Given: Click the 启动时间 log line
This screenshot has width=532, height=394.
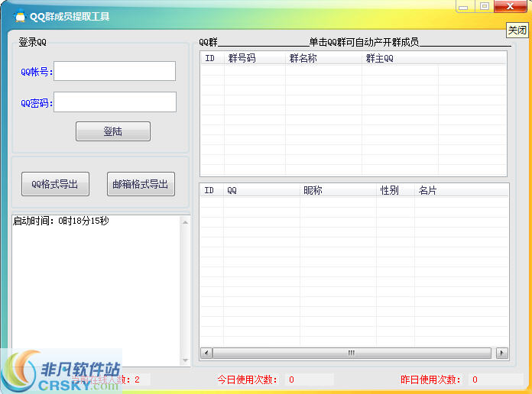Looking at the screenshot, I should (61, 221).
